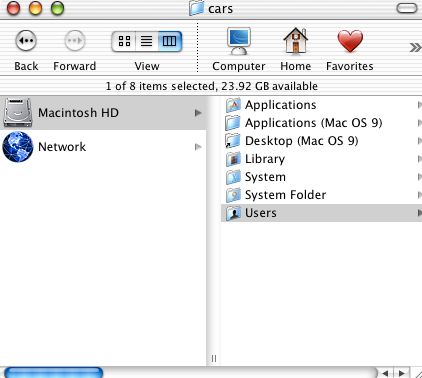The width and height of the screenshot is (422, 378).
Task: Click the Applications (Mac OS 9) name
Action: pos(313,123)
